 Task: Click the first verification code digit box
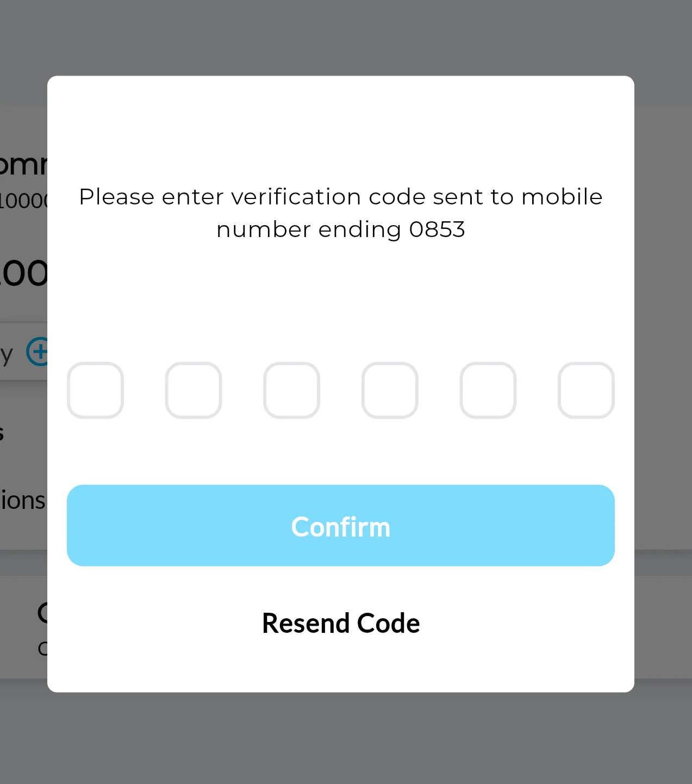(95, 390)
